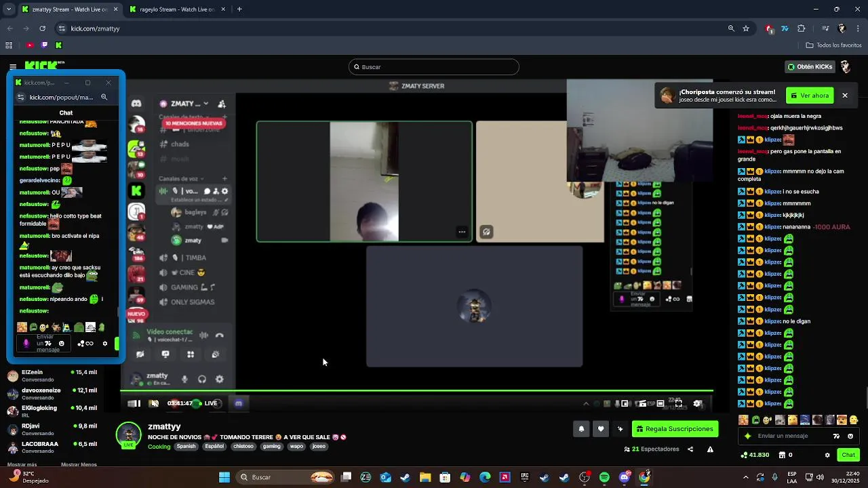Click Ver ahora on the Choriposta notification
Screen dimensions: 868x488
[x=810, y=96]
